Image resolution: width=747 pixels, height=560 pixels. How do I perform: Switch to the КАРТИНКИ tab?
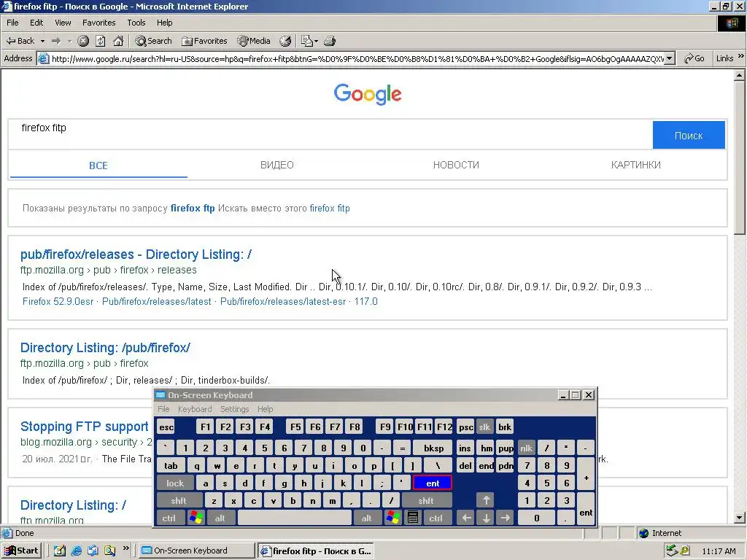pyautogui.click(x=635, y=165)
